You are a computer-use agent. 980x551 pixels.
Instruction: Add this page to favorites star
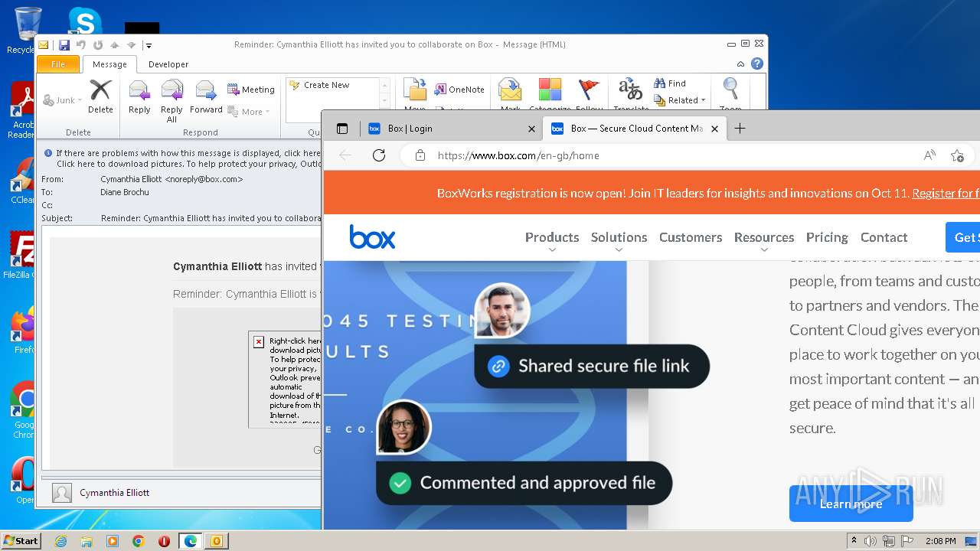click(957, 155)
